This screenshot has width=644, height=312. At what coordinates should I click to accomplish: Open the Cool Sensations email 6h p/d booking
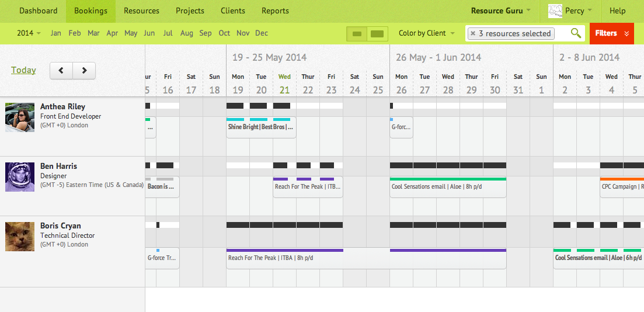pos(598,259)
